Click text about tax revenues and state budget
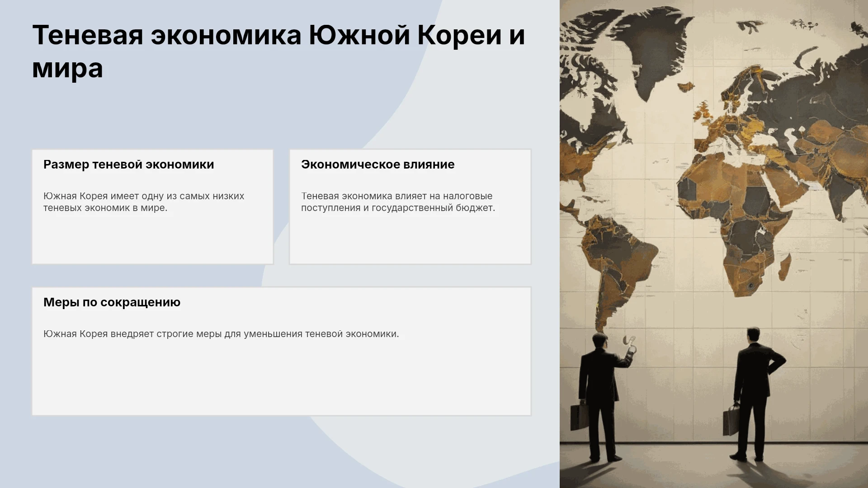 (x=398, y=202)
